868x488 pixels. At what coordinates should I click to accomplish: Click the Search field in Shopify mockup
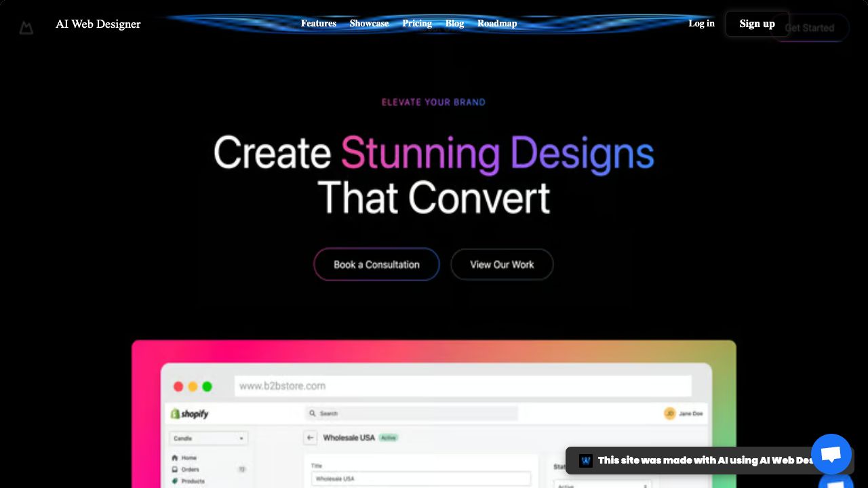click(412, 413)
